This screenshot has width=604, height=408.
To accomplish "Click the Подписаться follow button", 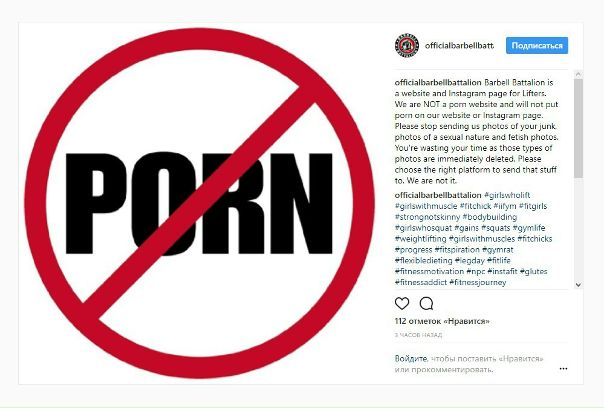I will coord(537,45).
